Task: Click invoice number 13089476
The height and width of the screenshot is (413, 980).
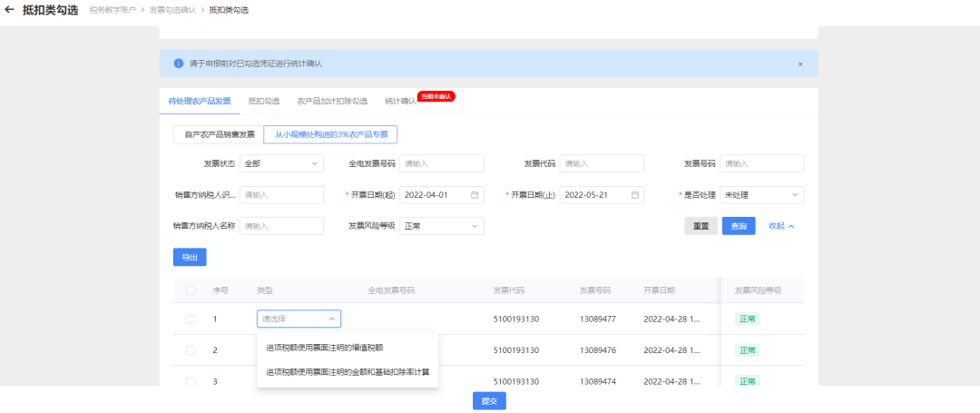Action: (598, 350)
